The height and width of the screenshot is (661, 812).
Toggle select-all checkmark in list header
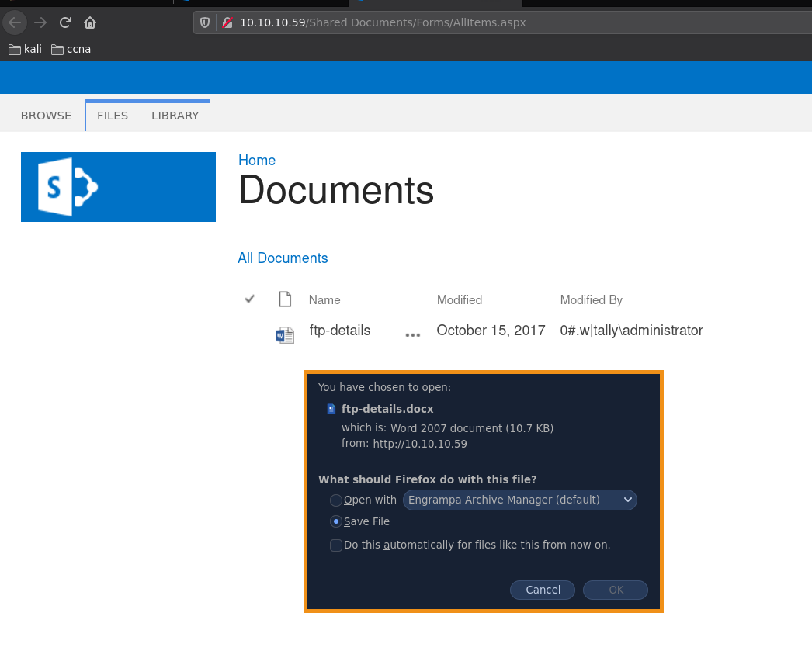click(x=250, y=299)
